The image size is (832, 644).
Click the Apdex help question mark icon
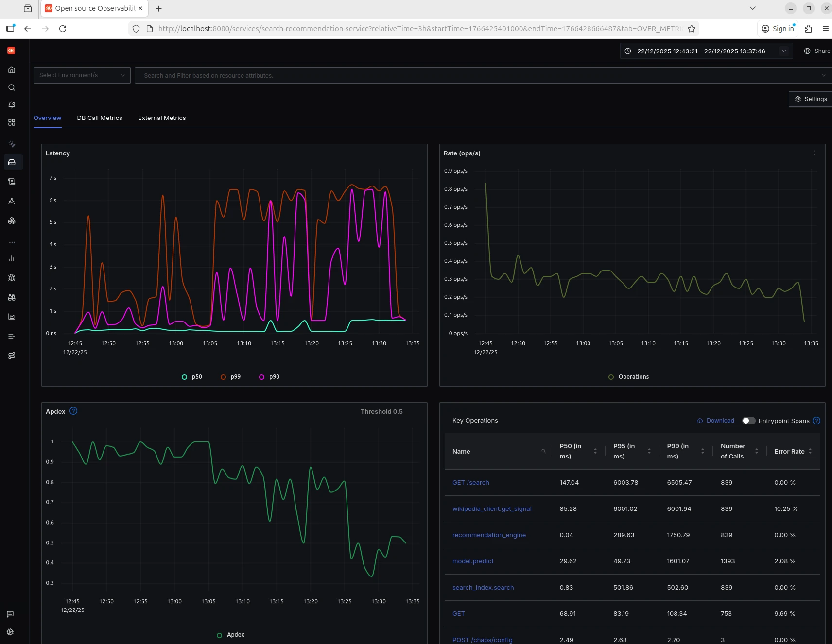coord(73,411)
